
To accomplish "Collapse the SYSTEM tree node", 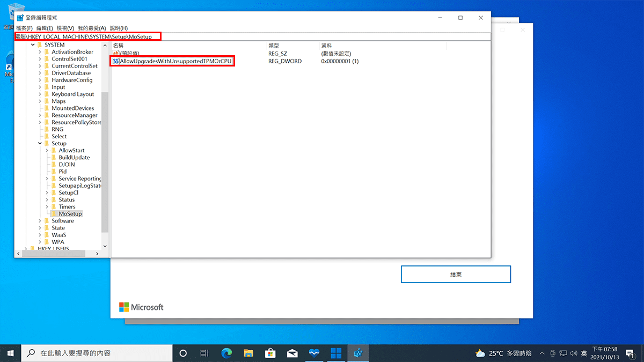I will (33, 45).
